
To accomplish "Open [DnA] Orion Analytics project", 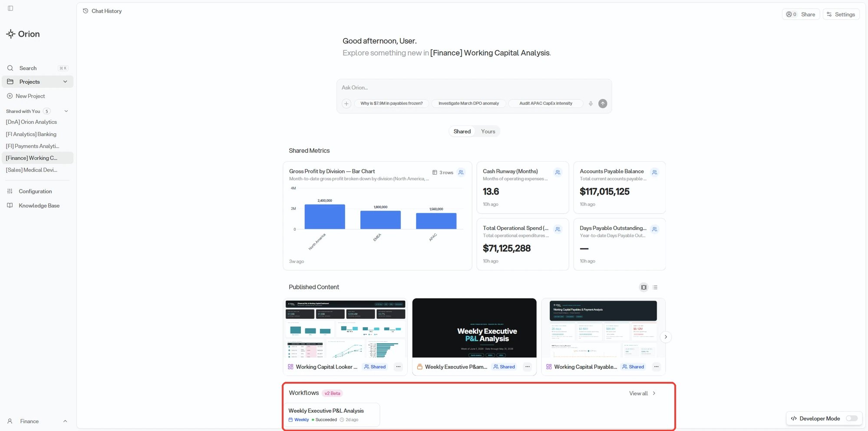I will (31, 122).
